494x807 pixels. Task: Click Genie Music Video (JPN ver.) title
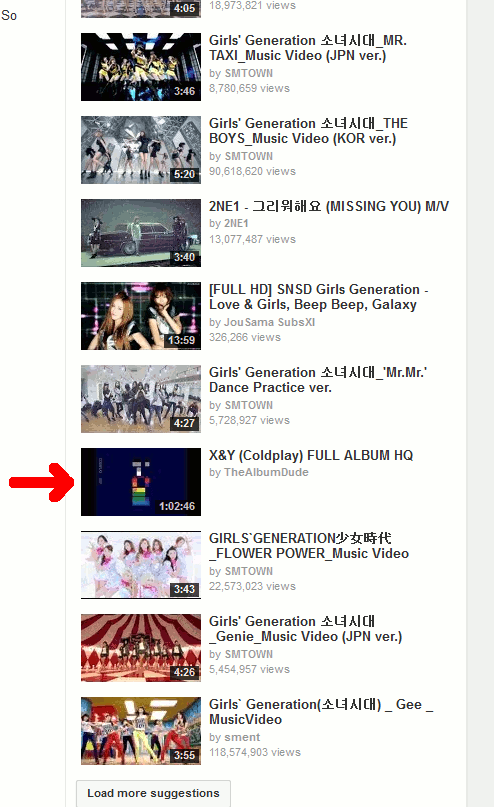pyautogui.click(x=306, y=629)
